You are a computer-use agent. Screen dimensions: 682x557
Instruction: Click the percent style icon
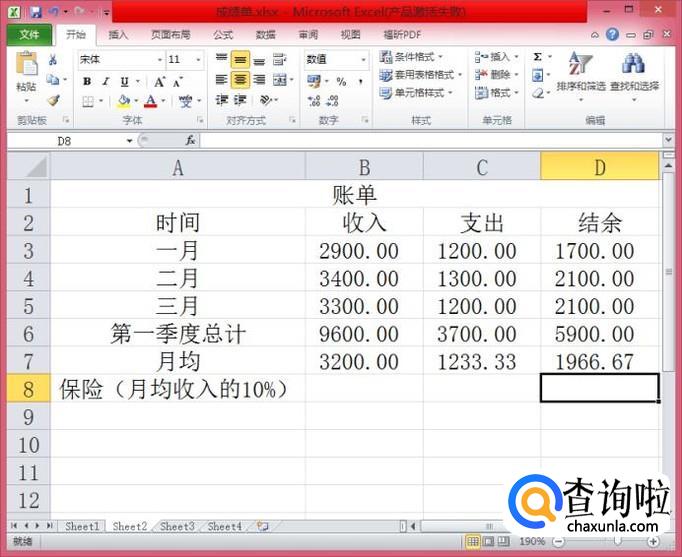(341, 81)
